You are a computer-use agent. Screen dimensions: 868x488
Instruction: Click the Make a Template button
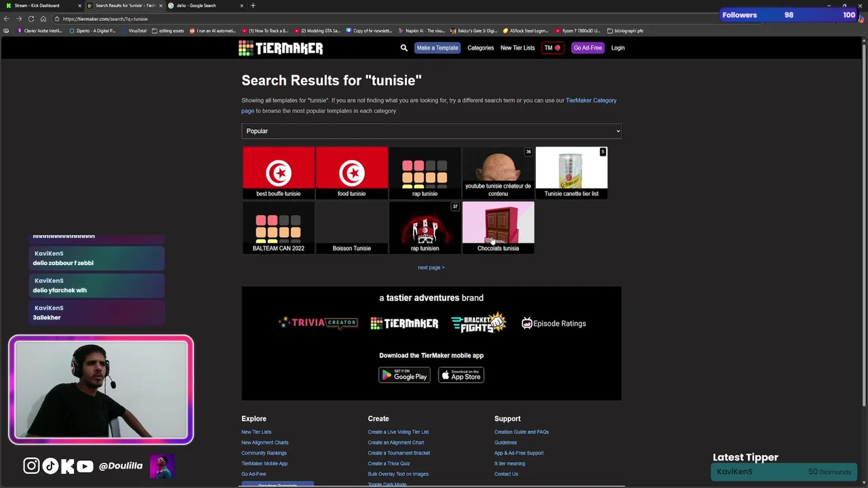click(x=437, y=48)
